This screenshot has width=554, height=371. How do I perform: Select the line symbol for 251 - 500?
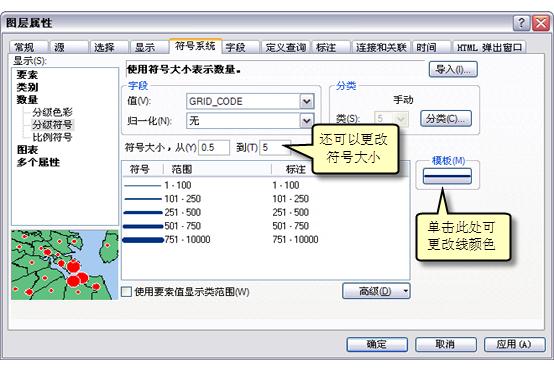(143, 212)
